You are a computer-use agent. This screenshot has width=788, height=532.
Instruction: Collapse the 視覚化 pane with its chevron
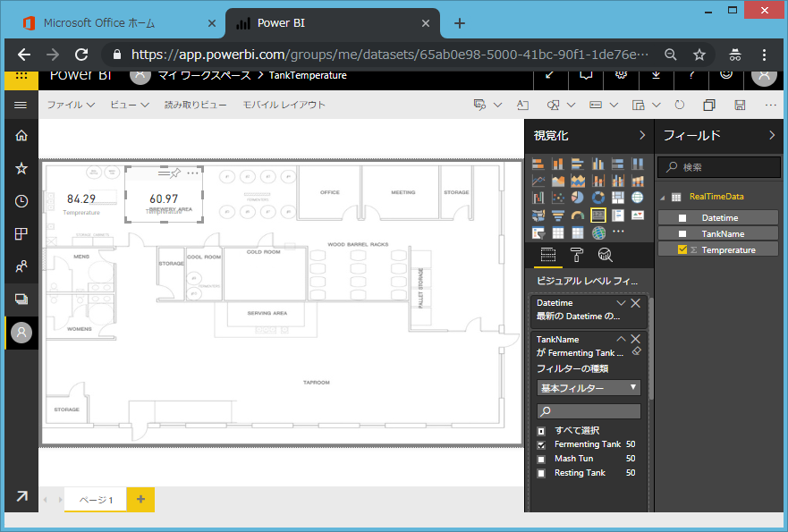coord(641,136)
